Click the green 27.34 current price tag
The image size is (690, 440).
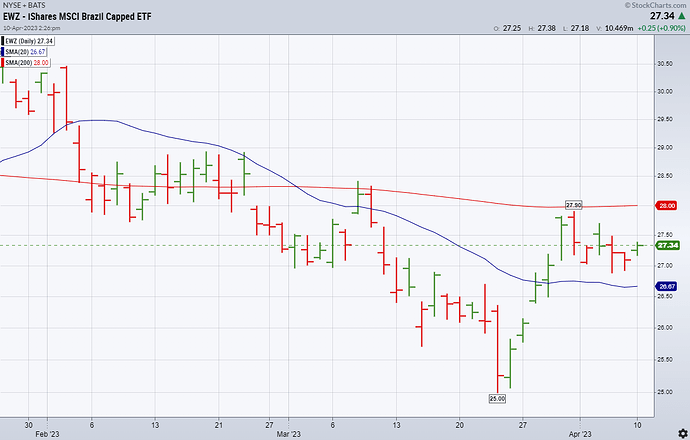pyautogui.click(x=667, y=246)
